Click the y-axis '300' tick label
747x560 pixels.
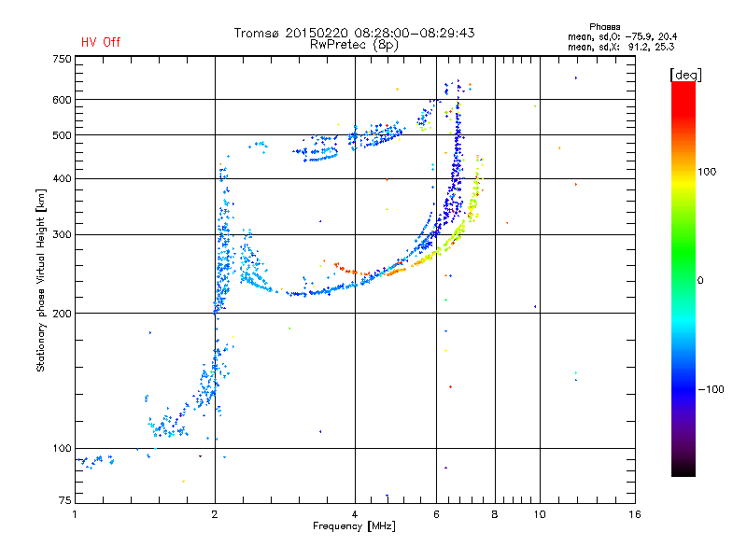(x=62, y=235)
